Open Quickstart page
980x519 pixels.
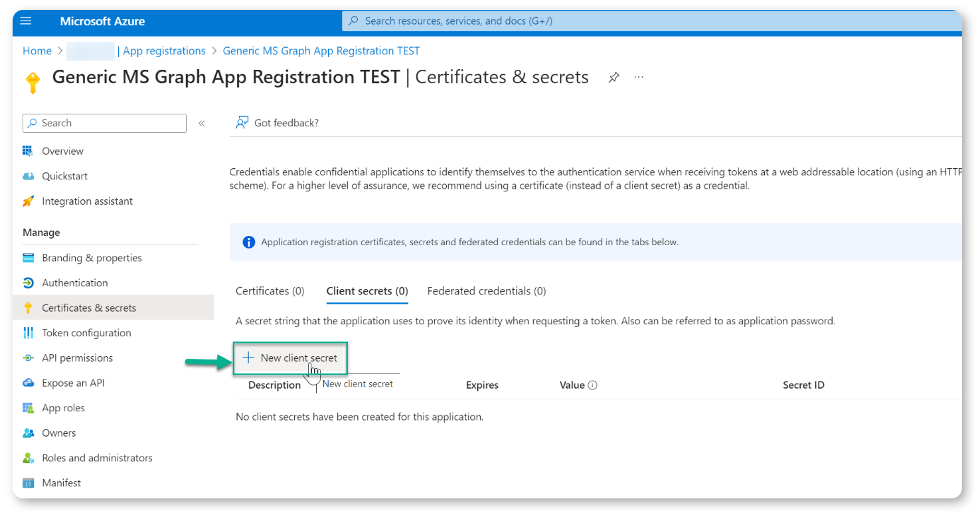tap(64, 176)
